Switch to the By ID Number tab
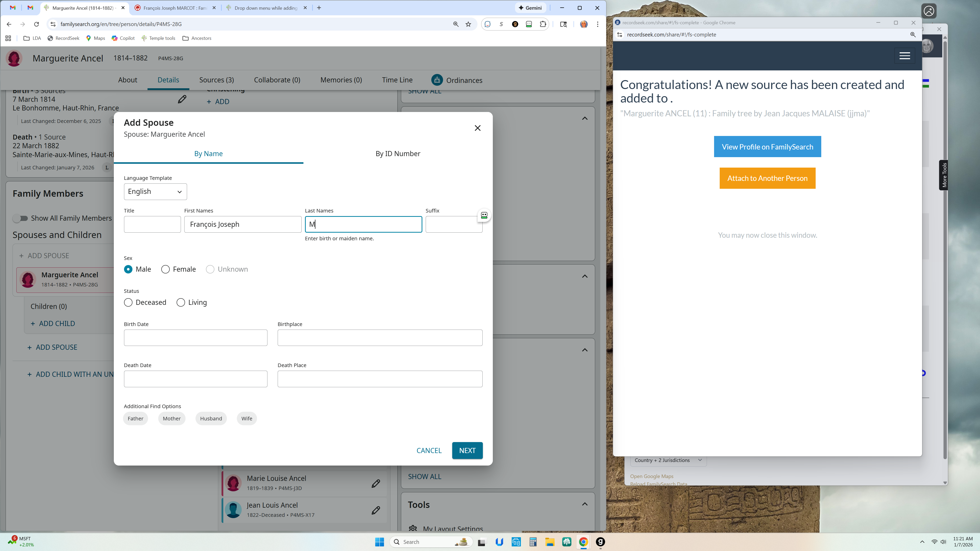Image resolution: width=980 pixels, height=551 pixels. click(398, 154)
